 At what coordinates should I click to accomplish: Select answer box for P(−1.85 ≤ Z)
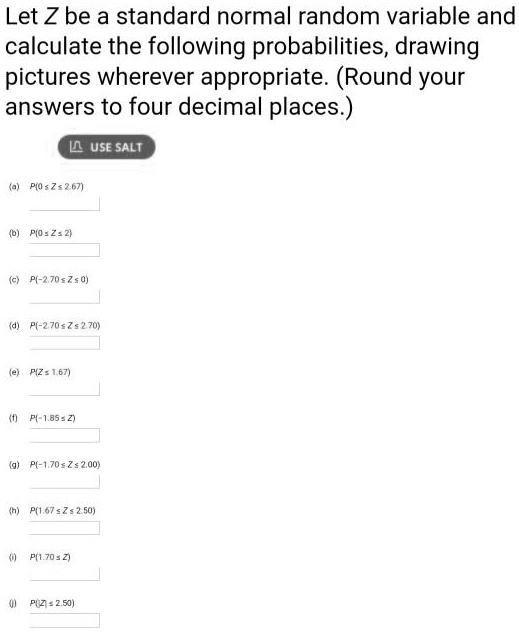[64, 436]
